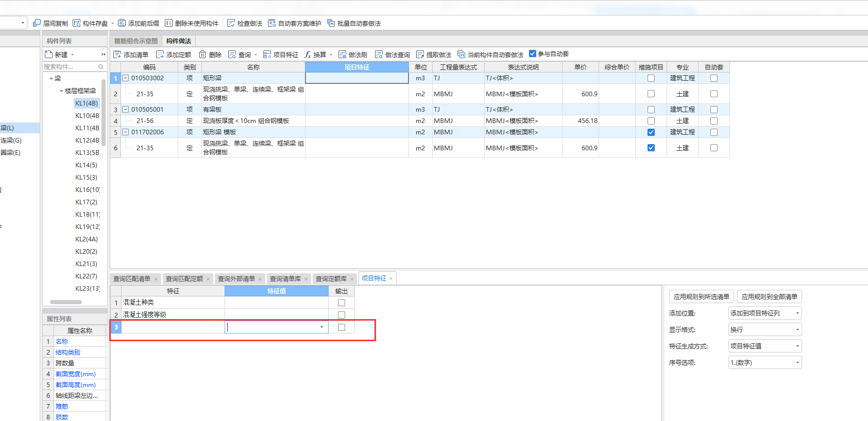Click the 添加清单 icon
This screenshot has height=421, width=868.
[x=117, y=55]
